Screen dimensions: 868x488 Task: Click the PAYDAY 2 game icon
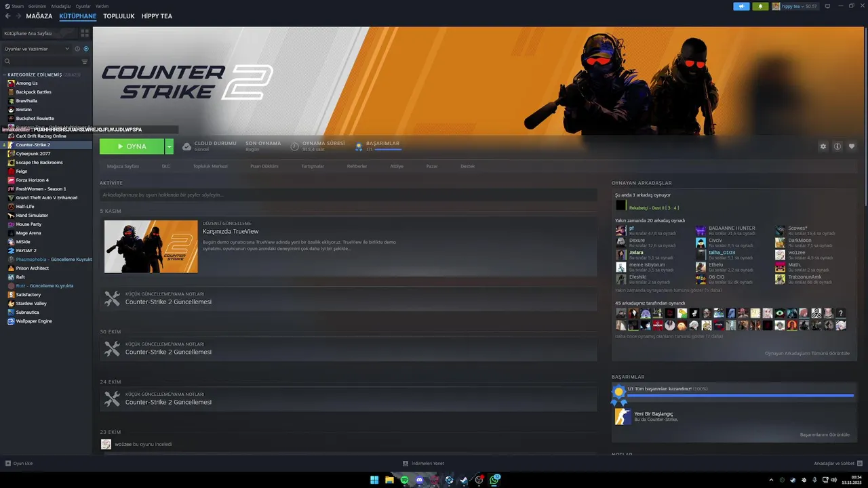[x=11, y=251]
